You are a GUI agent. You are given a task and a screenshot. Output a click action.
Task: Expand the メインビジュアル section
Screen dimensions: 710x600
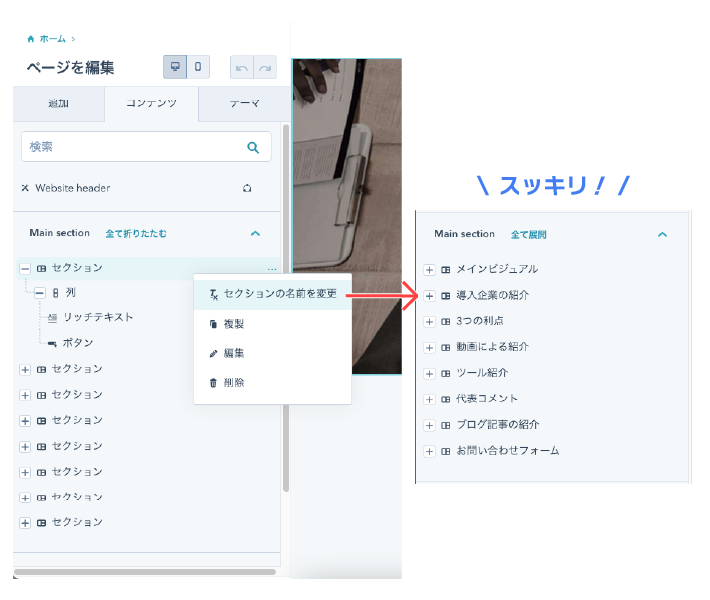point(429,270)
